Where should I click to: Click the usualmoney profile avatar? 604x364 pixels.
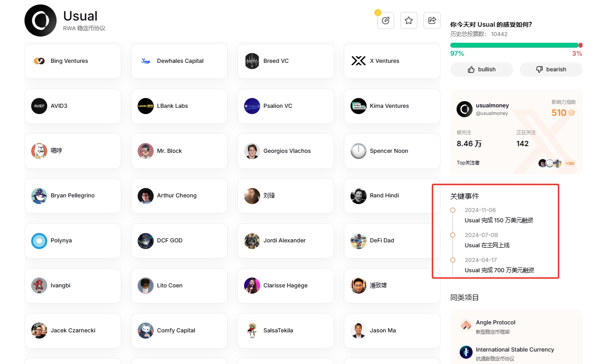click(465, 109)
